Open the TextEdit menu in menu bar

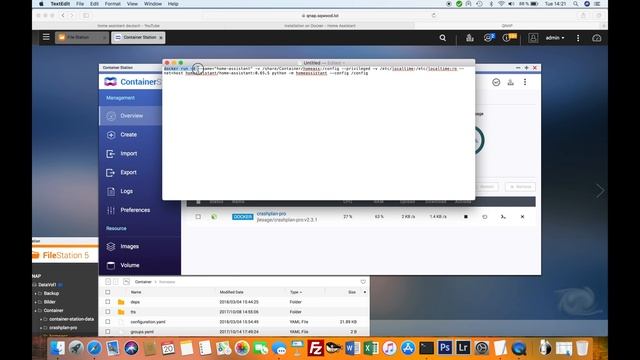(x=60, y=4)
